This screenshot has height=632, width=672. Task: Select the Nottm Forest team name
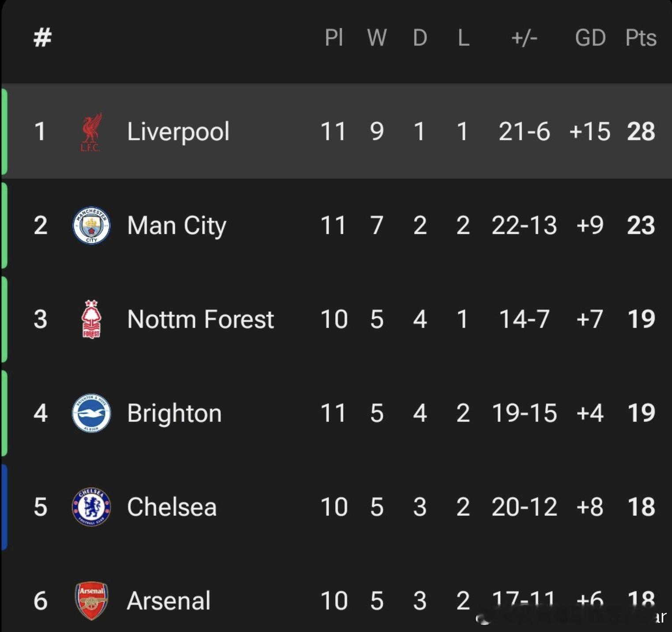[200, 319]
